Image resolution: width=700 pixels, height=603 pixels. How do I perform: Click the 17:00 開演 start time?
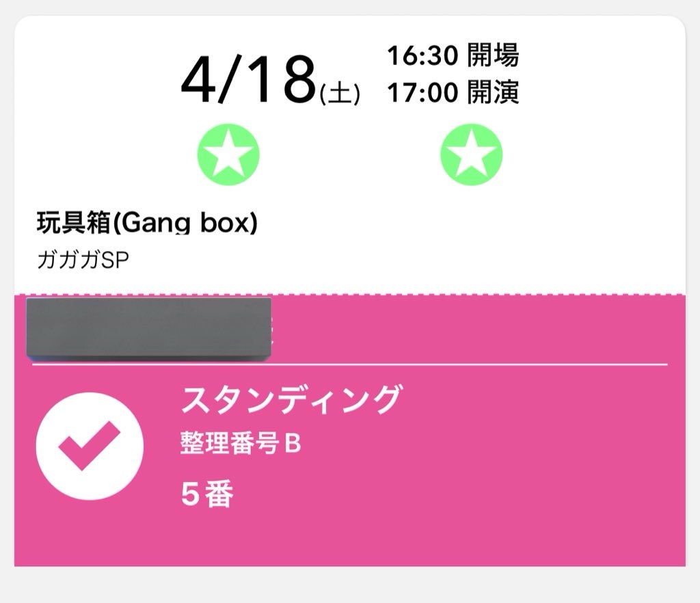[x=453, y=92]
